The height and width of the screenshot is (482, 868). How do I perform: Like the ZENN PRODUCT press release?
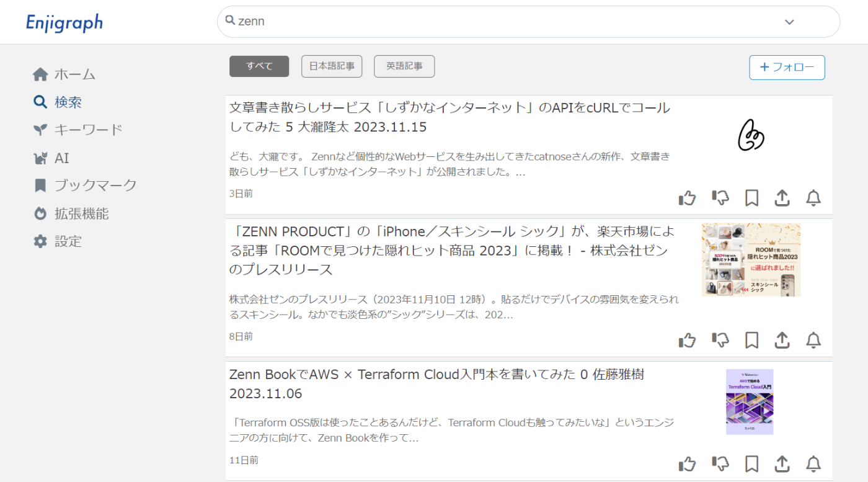pyautogui.click(x=687, y=340)
